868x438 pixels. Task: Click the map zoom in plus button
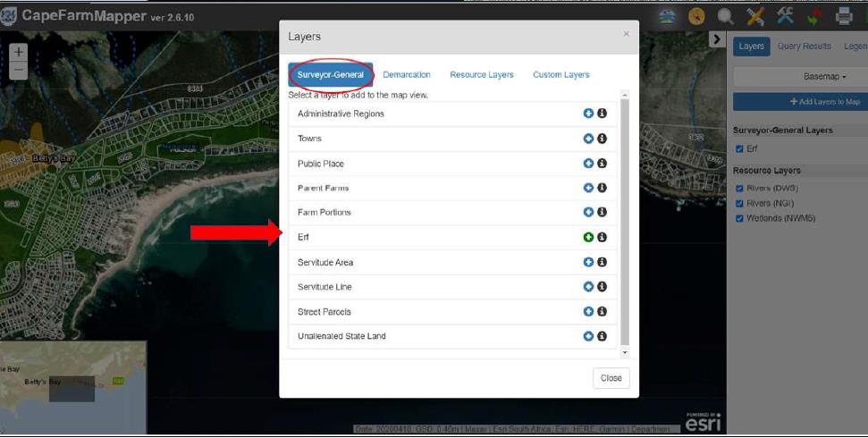[19, 53]
